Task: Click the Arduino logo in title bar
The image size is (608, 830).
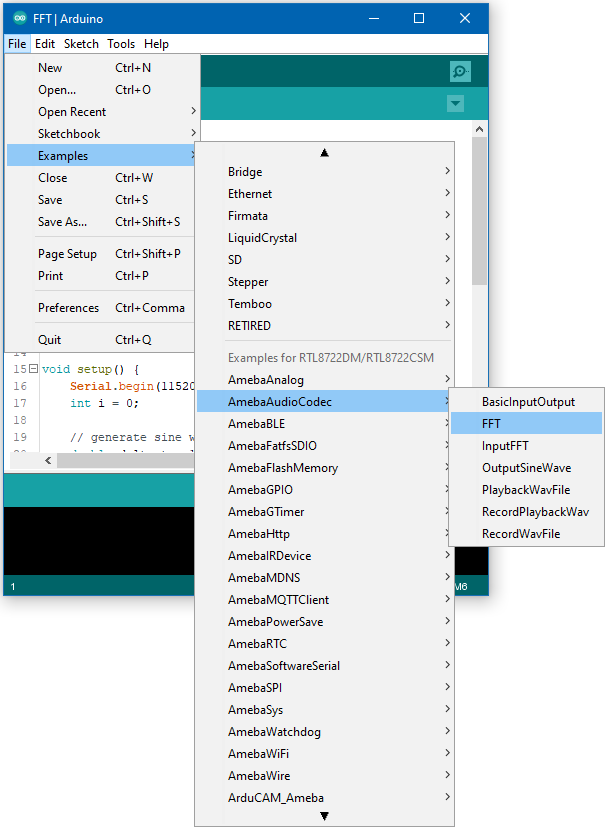Action: click(x=20, y=19)
